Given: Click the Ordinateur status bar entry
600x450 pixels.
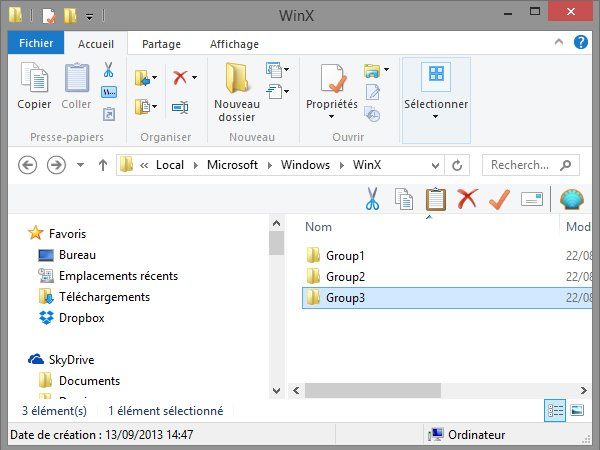Looking at the screenshot, I should pyautogui.click(x=466, y=435).
